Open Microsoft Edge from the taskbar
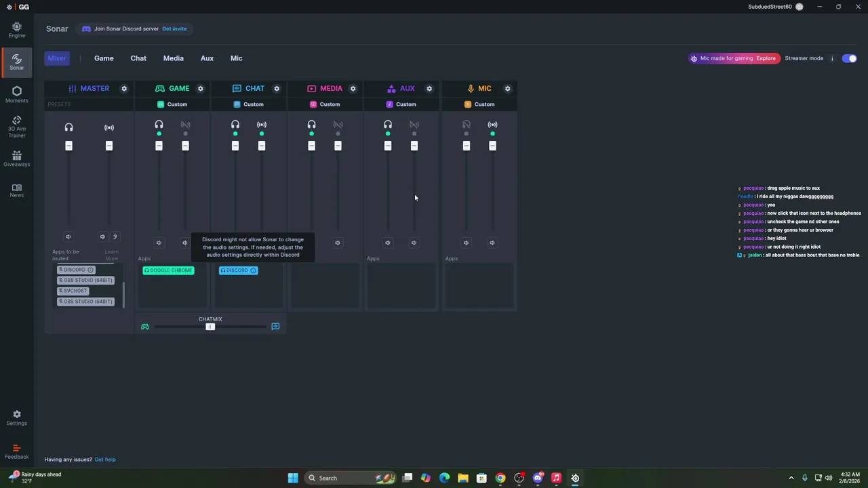Screen dimensions: 868x488 (444, 478)
